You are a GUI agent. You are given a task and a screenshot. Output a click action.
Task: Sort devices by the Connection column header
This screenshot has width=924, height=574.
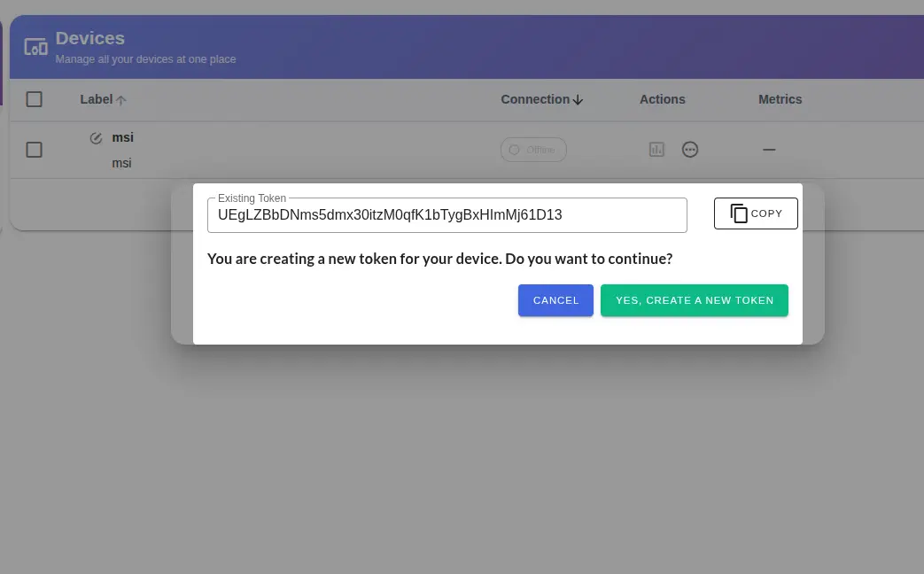[x=534, y=99]
